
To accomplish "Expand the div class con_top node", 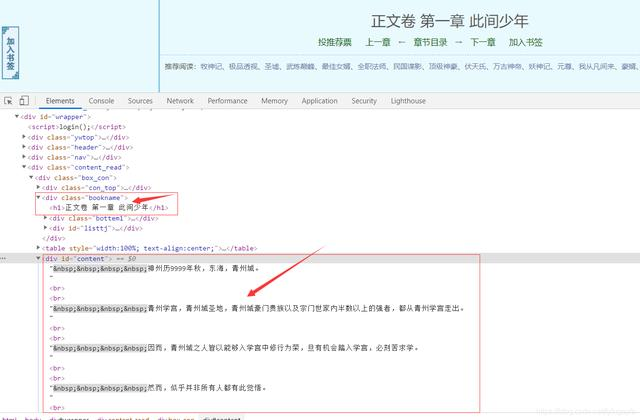I will (x=38, y=187).
